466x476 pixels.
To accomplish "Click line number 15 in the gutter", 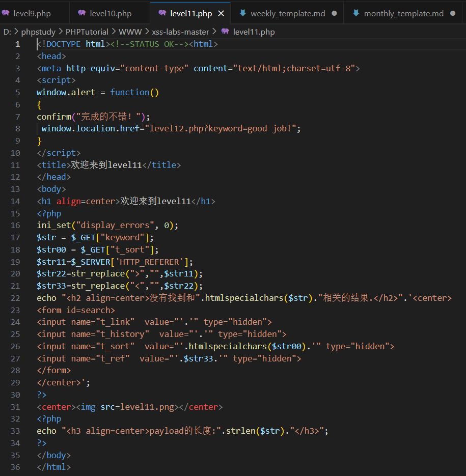I will point(15,213).
